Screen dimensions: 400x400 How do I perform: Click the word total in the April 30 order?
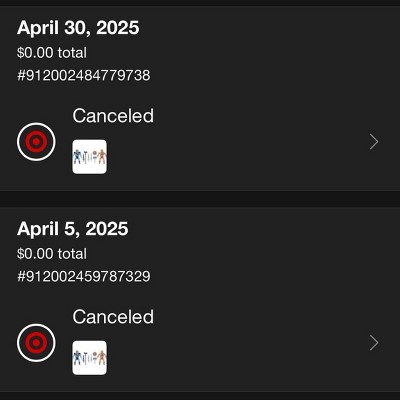pos(72,53)
